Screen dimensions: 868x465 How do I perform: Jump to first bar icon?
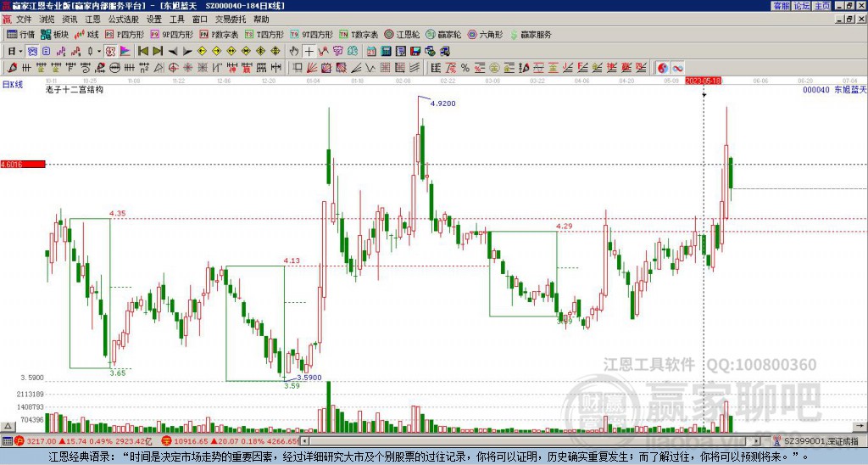[x=142, y=52]
